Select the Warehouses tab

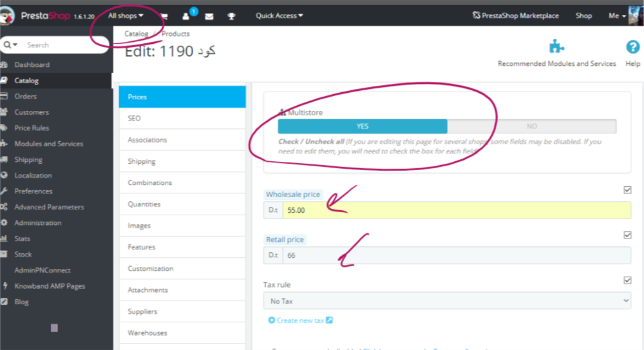tap(182, 333)
